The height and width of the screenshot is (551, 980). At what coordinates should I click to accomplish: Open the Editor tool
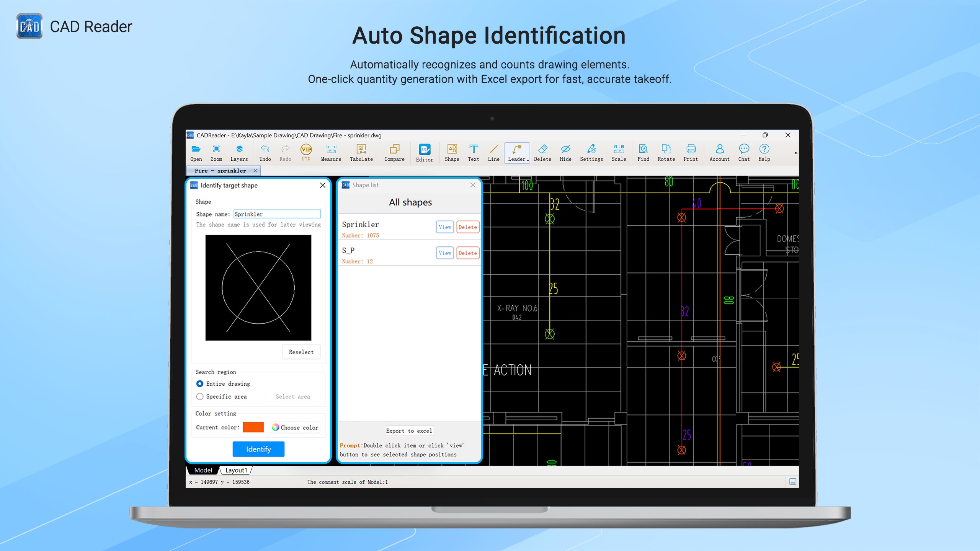425,153
